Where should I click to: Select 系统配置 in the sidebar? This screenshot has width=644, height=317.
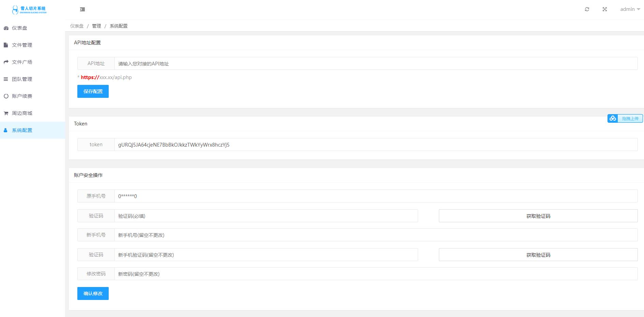pyautogui.click(x=22, y=130)
